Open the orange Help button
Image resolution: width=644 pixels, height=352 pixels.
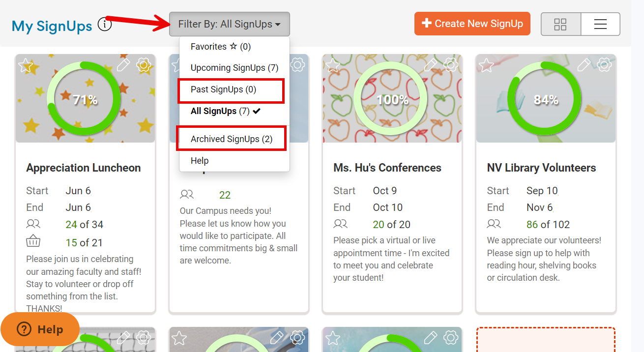pos(40,329)
